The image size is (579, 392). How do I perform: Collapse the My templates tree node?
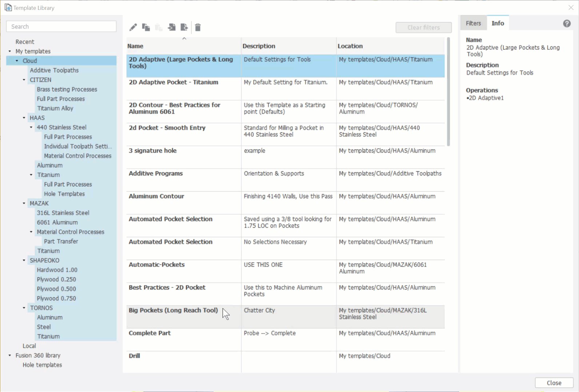10,51
